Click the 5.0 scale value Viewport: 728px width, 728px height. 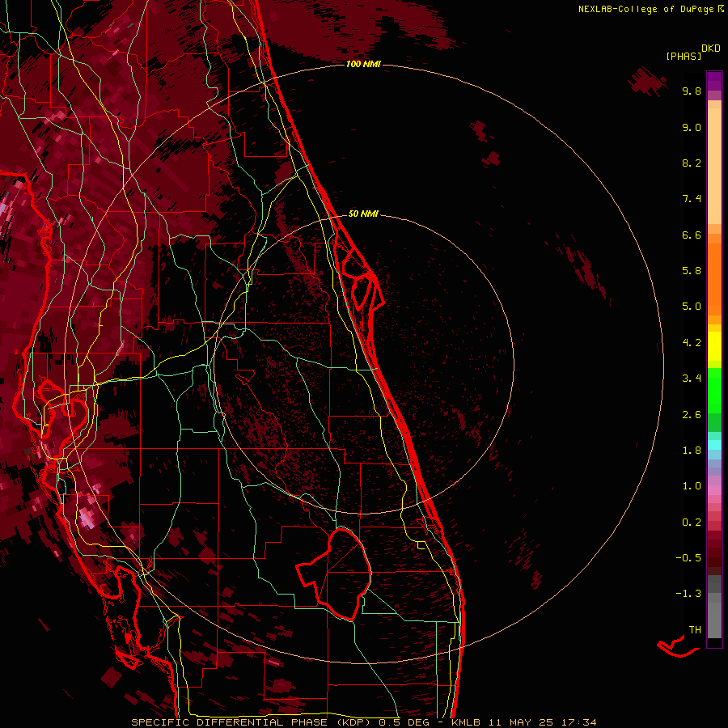click(x=692, y=307)
